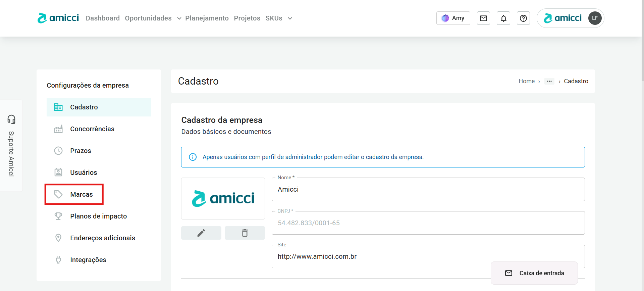Click the pencil edit logo button
Image resolution: width=644 pixels, height=291 pixels.
[x=201, y=233]
